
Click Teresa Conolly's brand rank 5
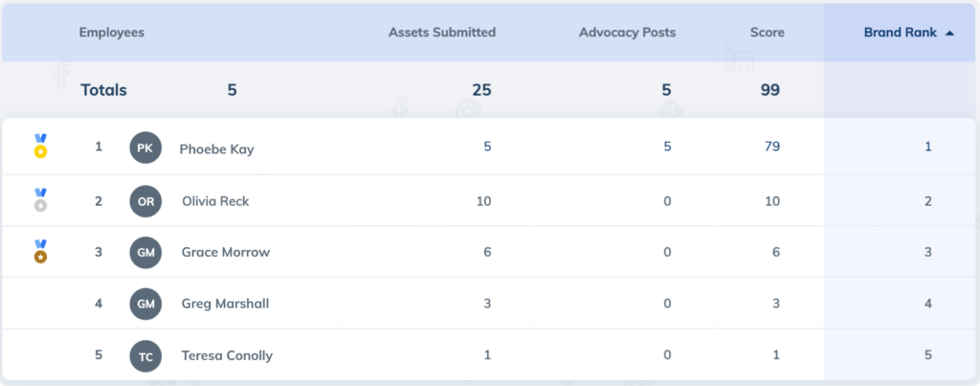tap(928, 355)
